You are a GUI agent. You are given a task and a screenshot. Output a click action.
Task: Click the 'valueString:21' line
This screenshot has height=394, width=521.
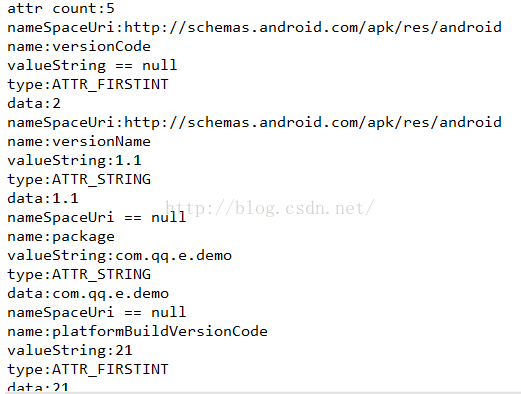coord(70,350)
